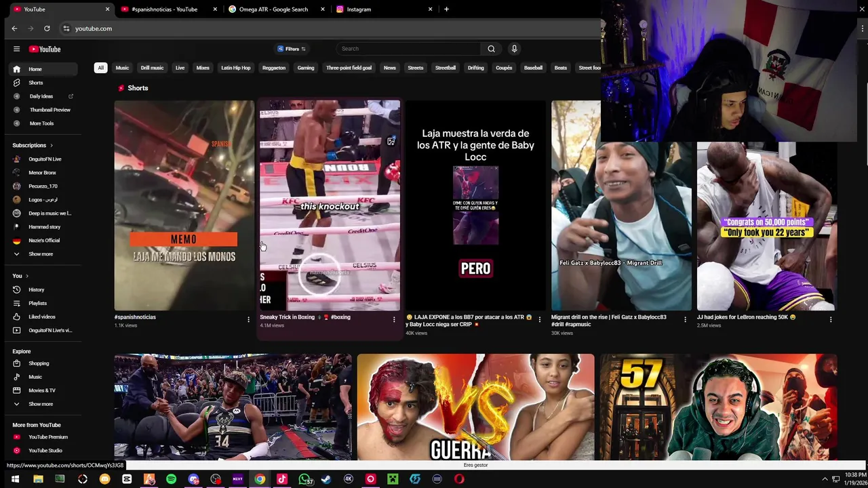Image resolution: width=868 pixels, height=488 pixels.
Task: Open Shopping under Explore
Action: coord(43,363)
